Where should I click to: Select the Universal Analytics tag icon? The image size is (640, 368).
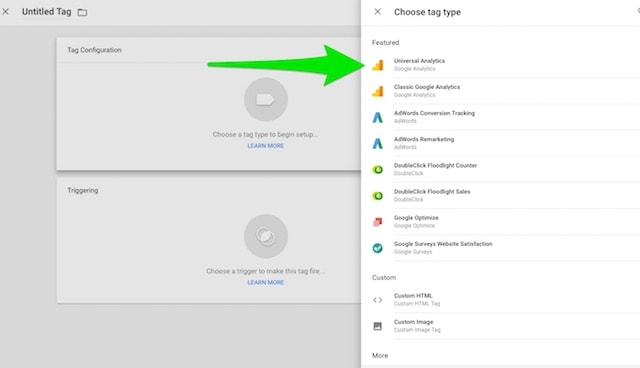point(378,65)
